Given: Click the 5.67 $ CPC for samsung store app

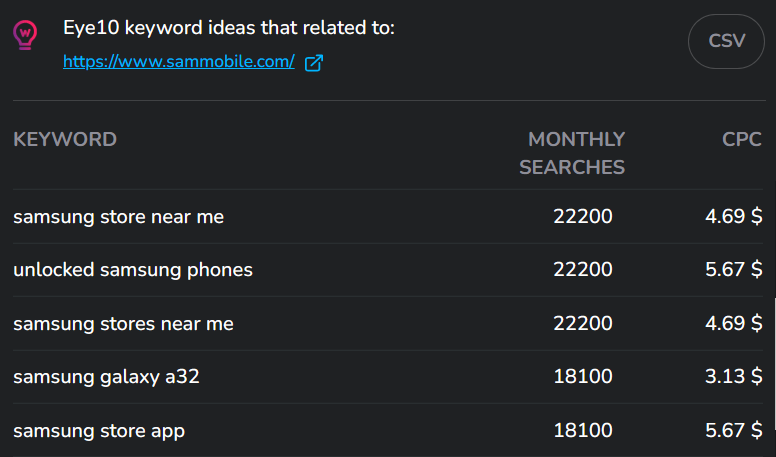Looking at the screenshot, I should point(733,431).
